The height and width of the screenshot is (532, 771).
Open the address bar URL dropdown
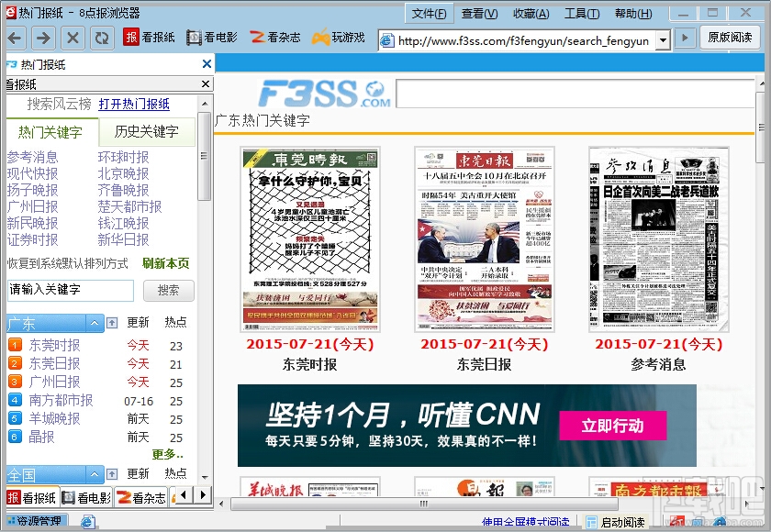664,40
